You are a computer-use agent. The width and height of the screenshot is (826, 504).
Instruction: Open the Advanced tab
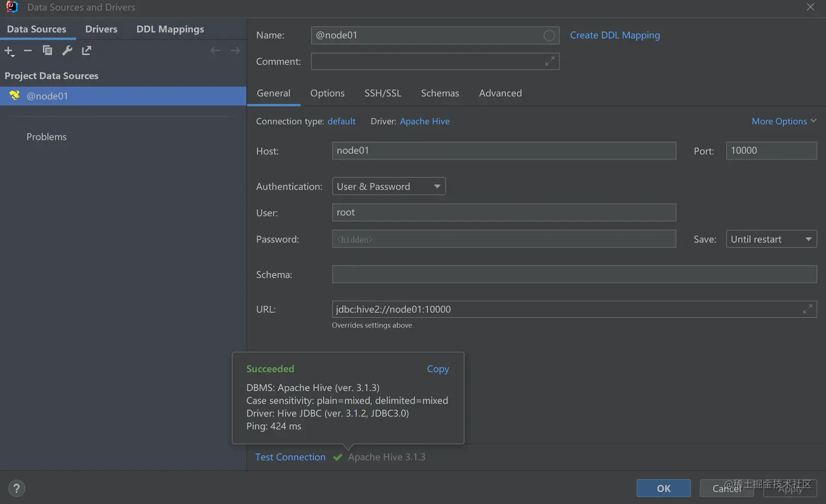500,93
